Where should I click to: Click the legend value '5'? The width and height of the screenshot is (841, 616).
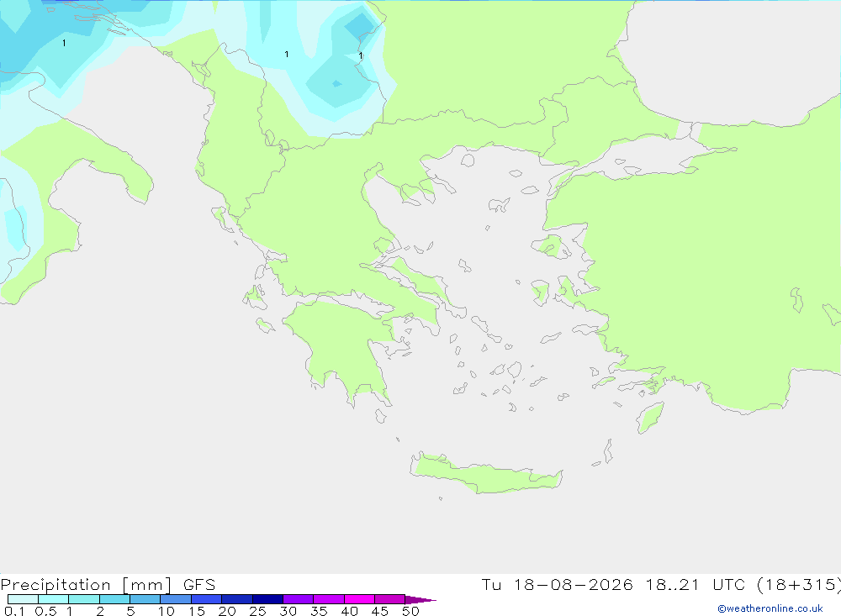click(130, 611)
